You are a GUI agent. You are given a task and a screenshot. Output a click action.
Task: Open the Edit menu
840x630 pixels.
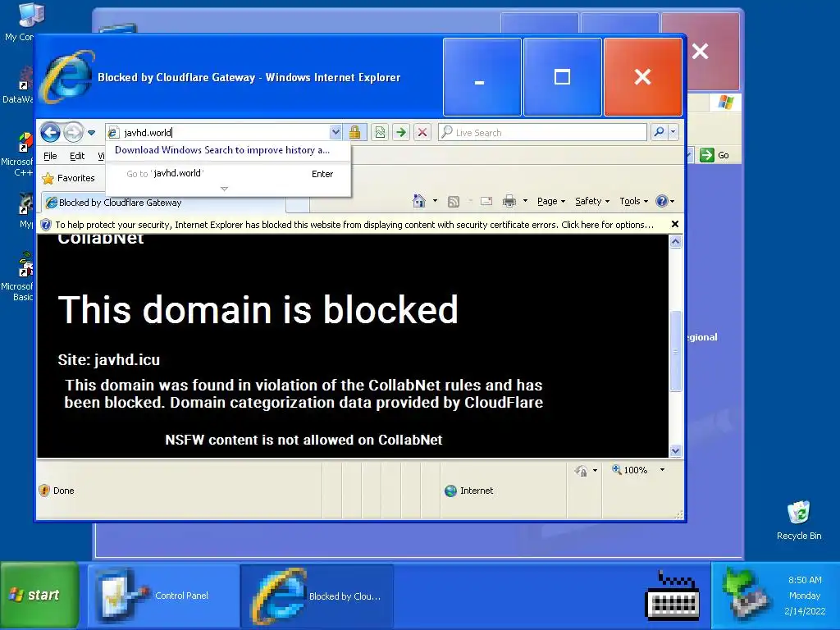[x=77, y=156]
